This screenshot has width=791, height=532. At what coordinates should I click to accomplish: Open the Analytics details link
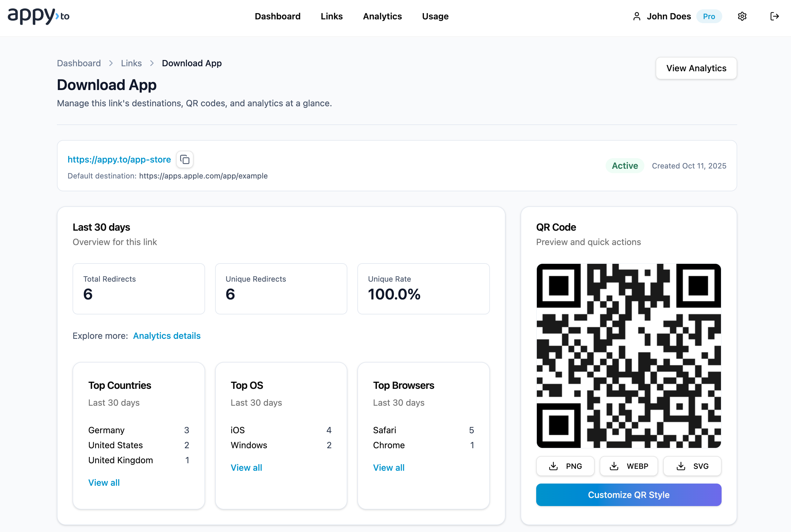(167, 336)
